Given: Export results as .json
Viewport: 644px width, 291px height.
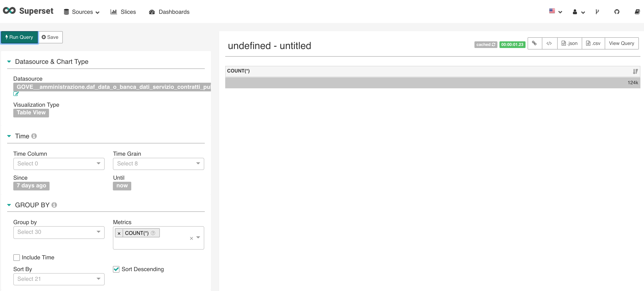Looking at the screenshot, I should coord(569,43).
